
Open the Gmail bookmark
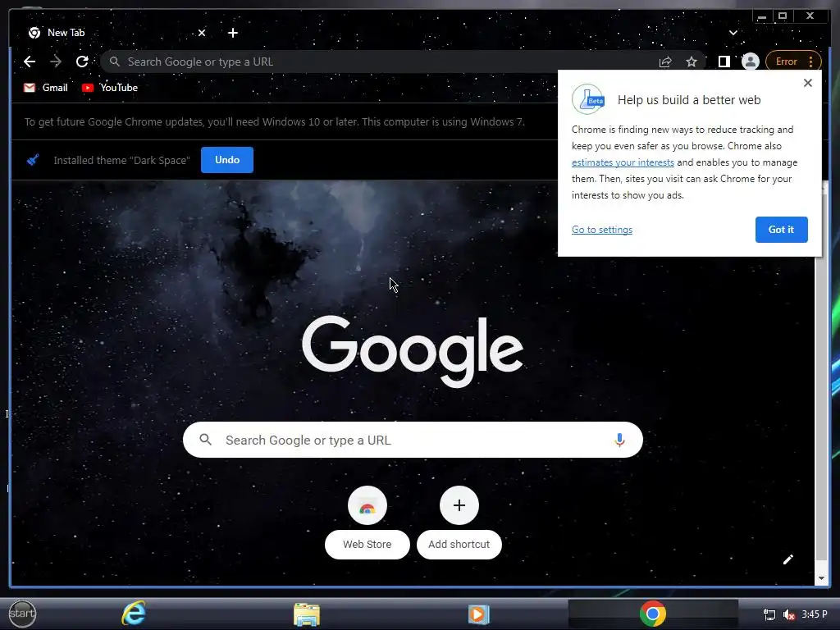46,87
